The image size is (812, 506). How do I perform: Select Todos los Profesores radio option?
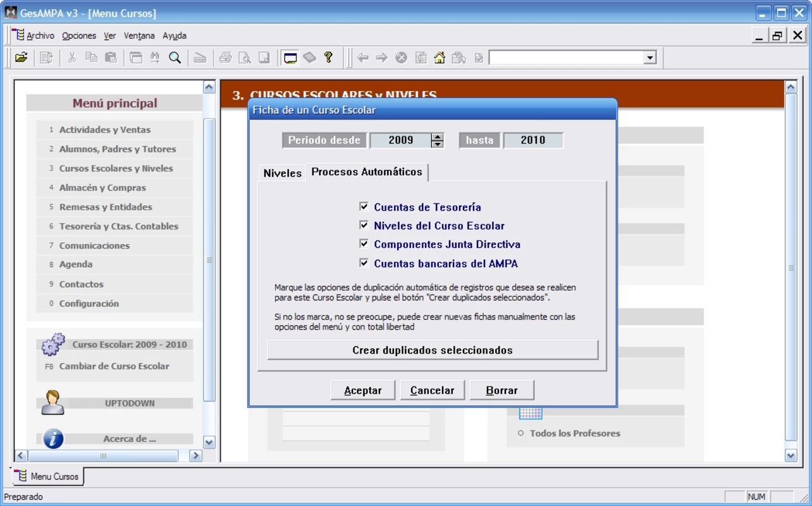tap(521, 433)
